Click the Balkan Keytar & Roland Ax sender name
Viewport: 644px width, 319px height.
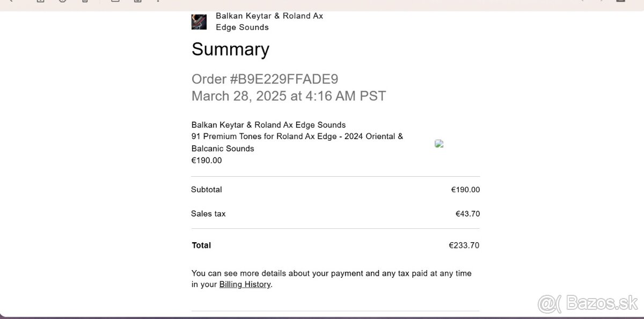coord(269,16)
